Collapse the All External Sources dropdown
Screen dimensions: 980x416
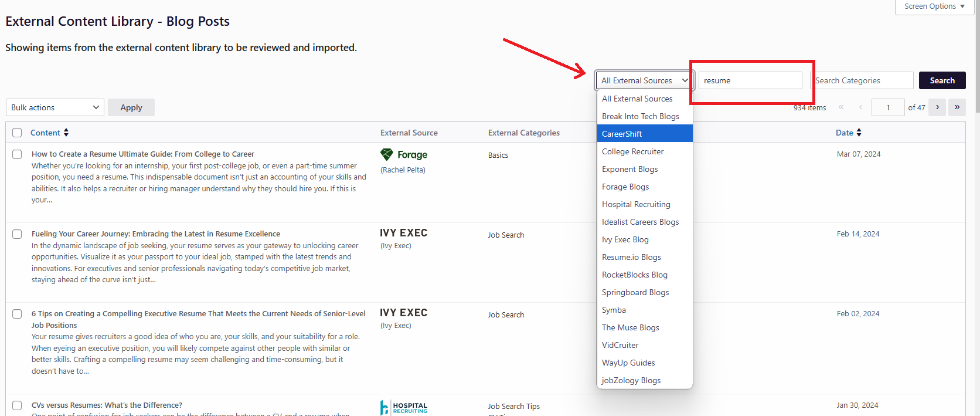(x=644, y=80)
